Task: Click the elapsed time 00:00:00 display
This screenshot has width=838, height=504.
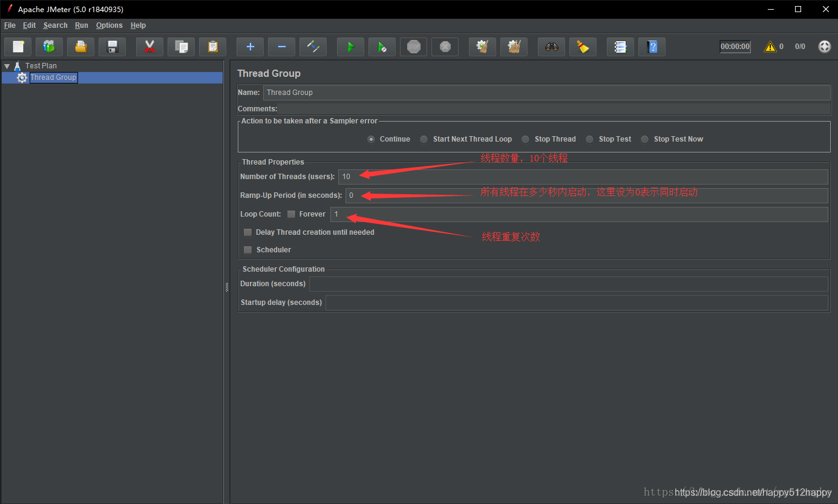Action: click(735, 47)
